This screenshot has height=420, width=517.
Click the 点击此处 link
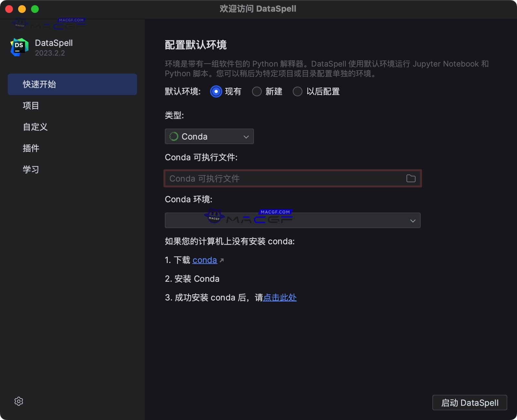pyautogui.click(x=280, y=298)
